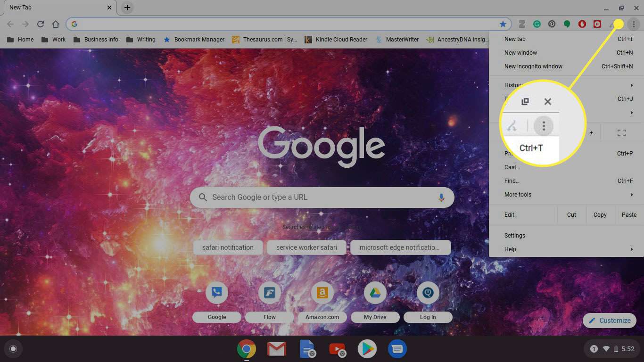Select New tab in the menu
Screen dimensions: 644x362
pos(566,39)
